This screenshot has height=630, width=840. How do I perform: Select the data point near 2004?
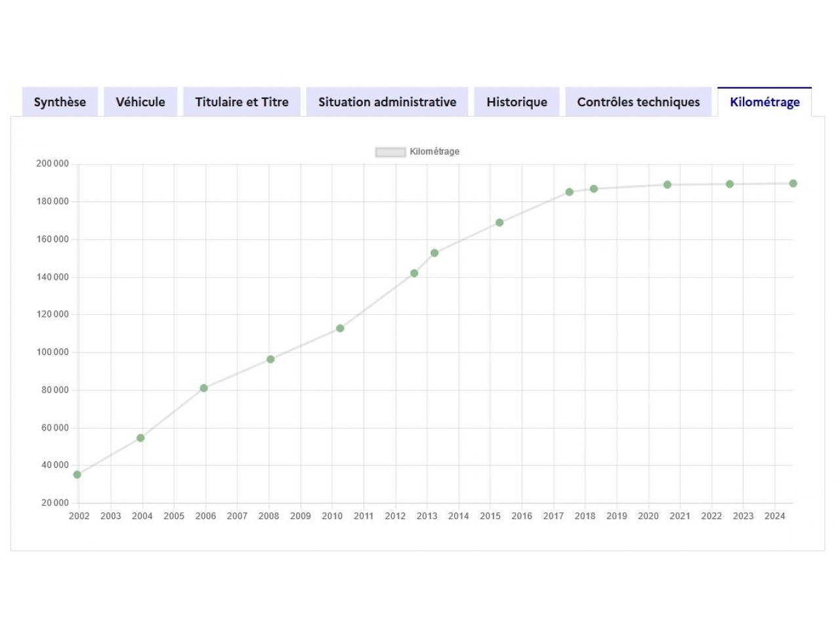click(x=140, y=438)
